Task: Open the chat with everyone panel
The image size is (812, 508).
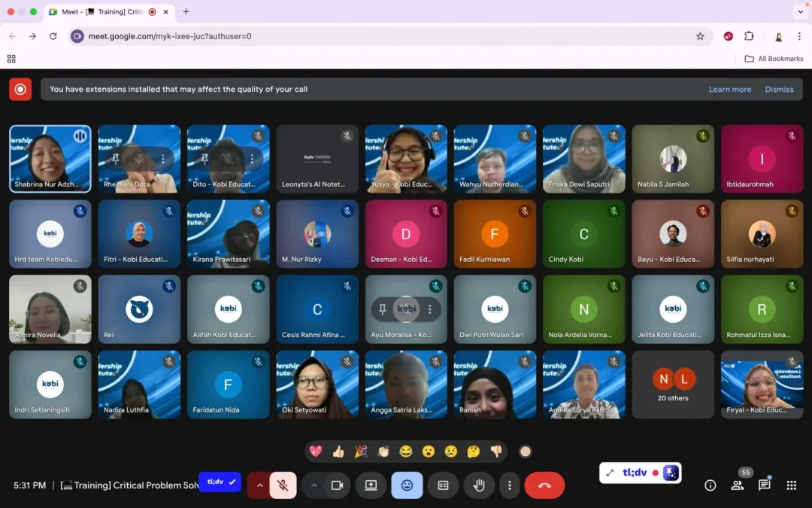Action: click(765, 485)
